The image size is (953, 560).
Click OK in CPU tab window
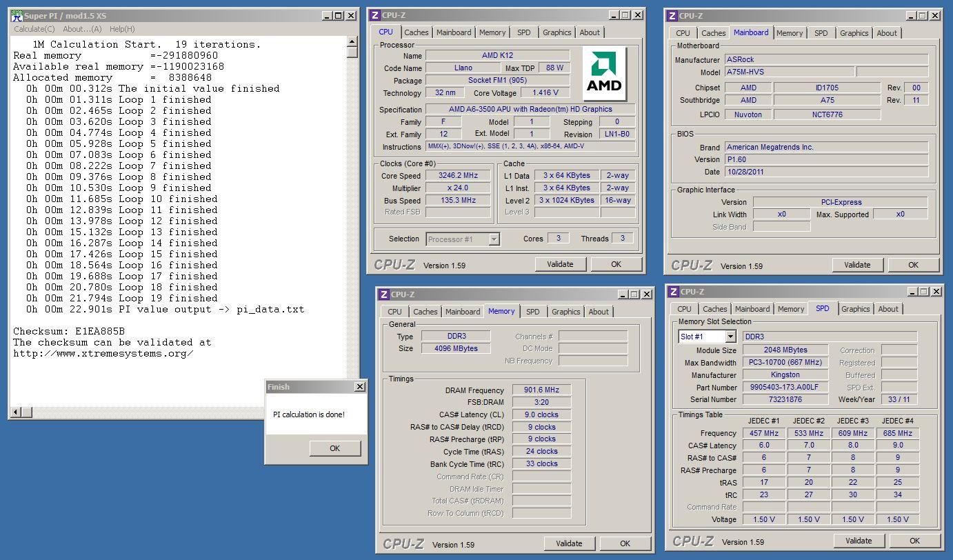616,264
